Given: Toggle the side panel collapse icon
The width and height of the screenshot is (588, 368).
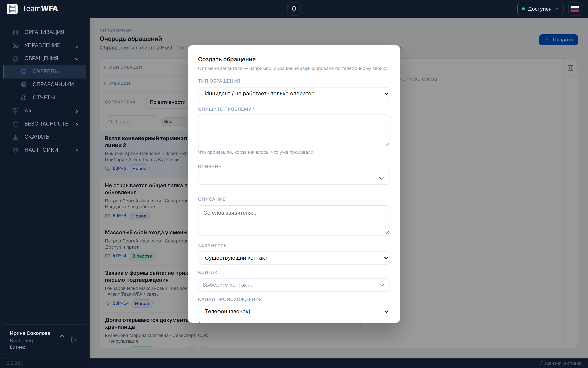Looking at the screenshot, I should pos(570,68).
